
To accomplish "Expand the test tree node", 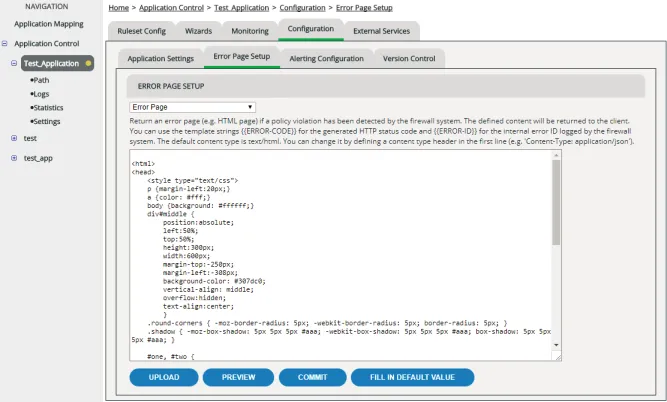I will (14, 138).
